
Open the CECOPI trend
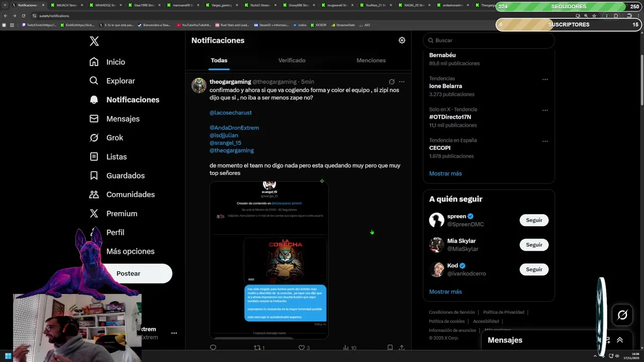[440, 148]
